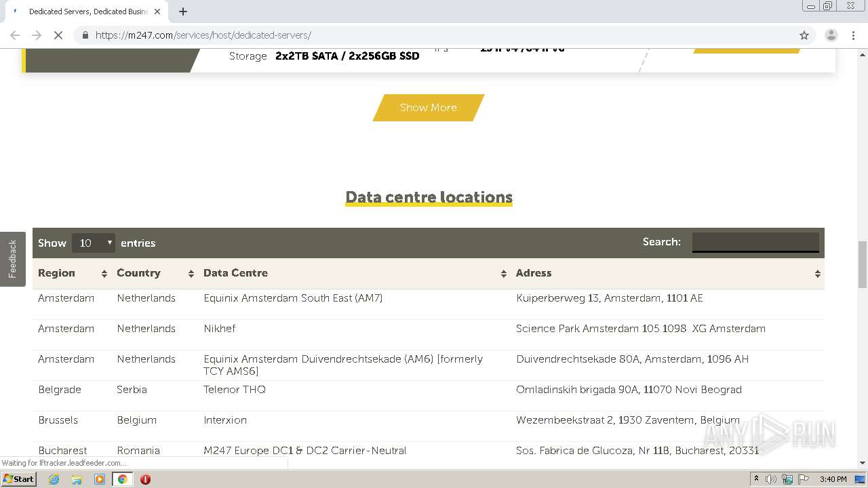Open network status tray icon
Image resolution: width=868 pixels, height=488 pixels.
[x=787, y=479]
